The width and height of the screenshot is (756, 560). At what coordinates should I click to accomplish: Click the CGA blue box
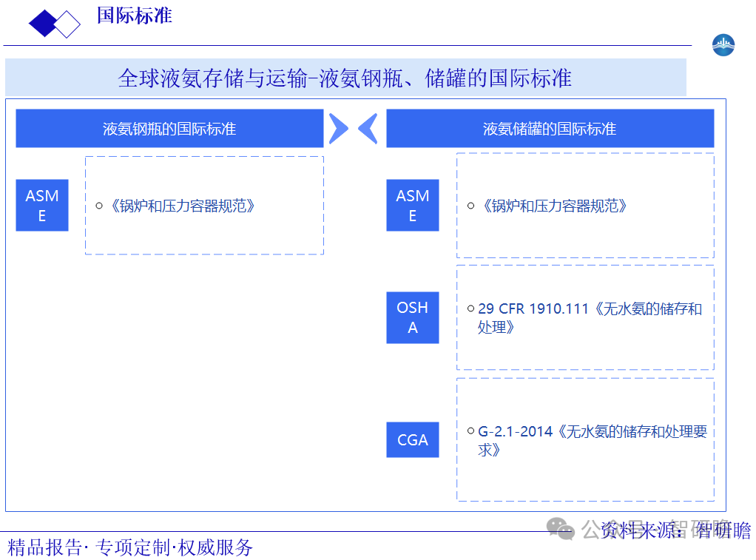pyautogui.click(x=412, y=439)
